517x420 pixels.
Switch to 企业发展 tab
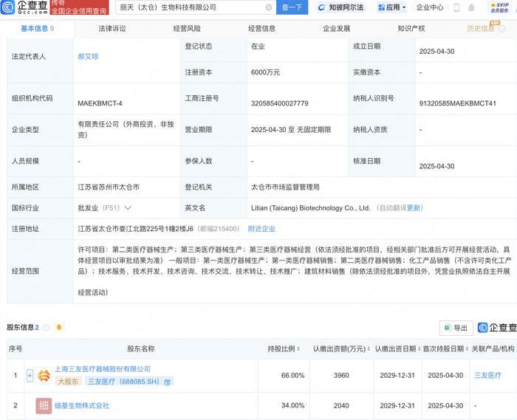point(336,29)
